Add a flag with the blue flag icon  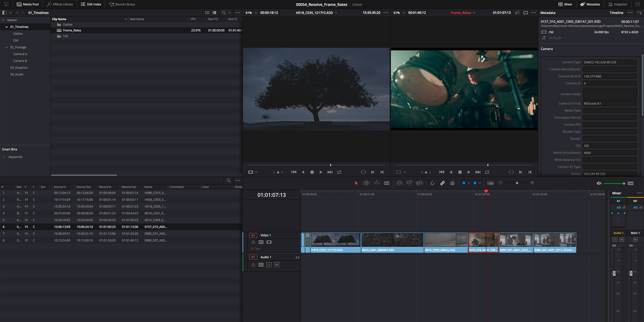464,183
